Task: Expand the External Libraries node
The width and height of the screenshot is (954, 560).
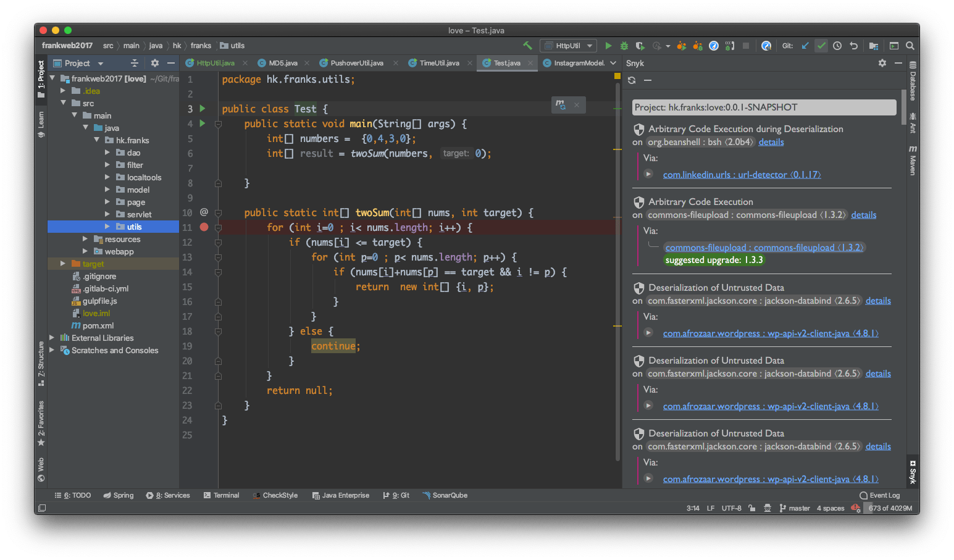Action: pyautogui.click(x=52, y=338)
